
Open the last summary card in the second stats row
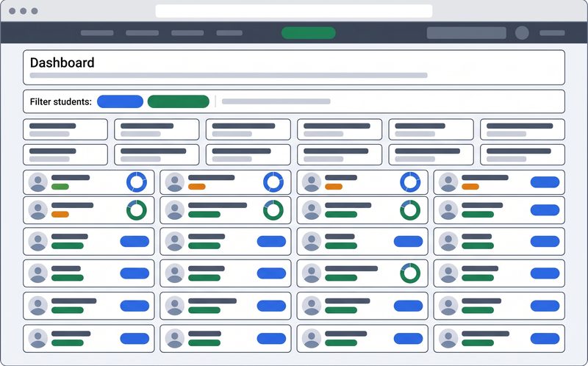click(x=523, y=154)
